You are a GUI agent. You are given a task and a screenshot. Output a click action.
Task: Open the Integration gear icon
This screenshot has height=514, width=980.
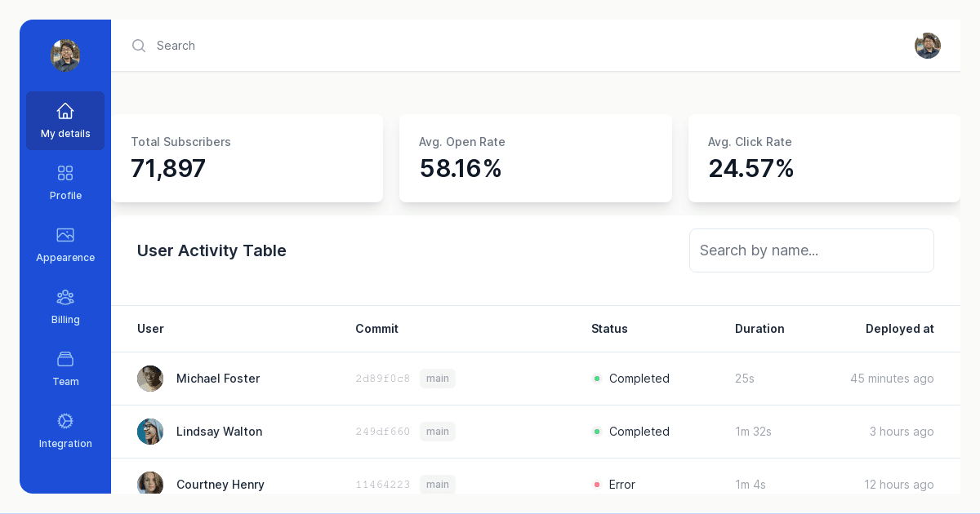point(65,421)
